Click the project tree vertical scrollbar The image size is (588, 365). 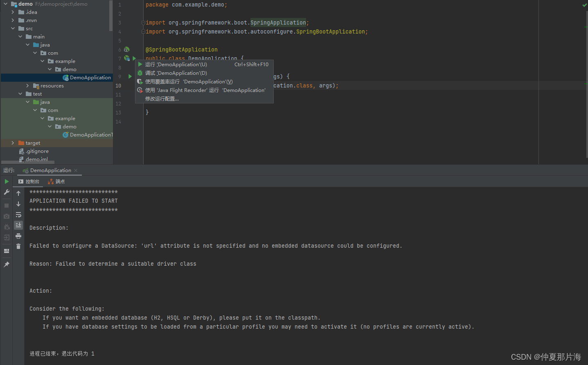click(x=111, y=16)
